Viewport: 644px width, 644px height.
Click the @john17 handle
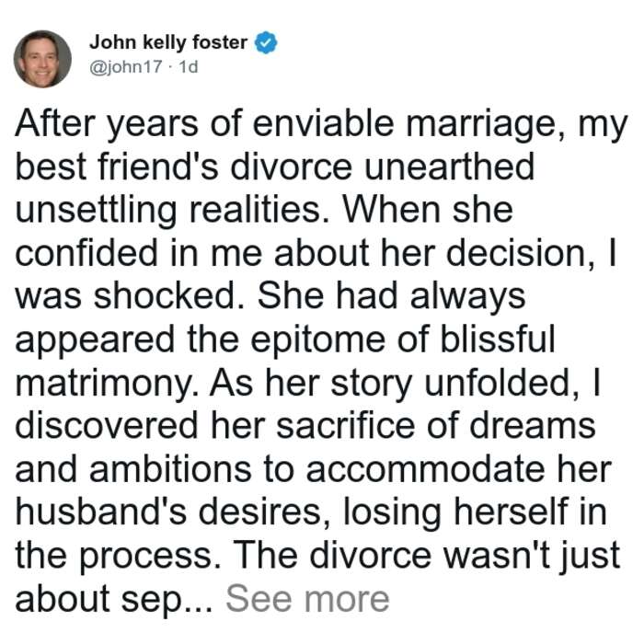point(126,66)
